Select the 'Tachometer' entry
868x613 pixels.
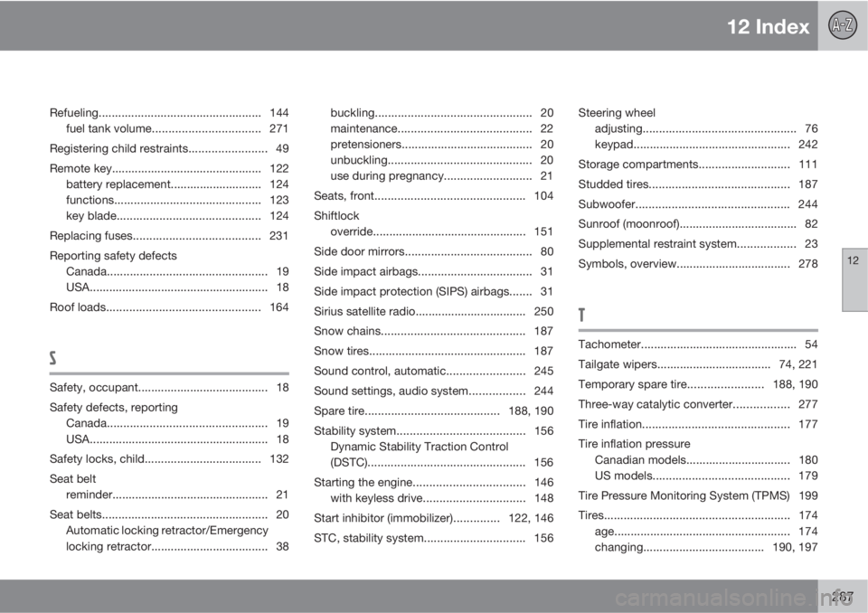(x=698, y=344)
